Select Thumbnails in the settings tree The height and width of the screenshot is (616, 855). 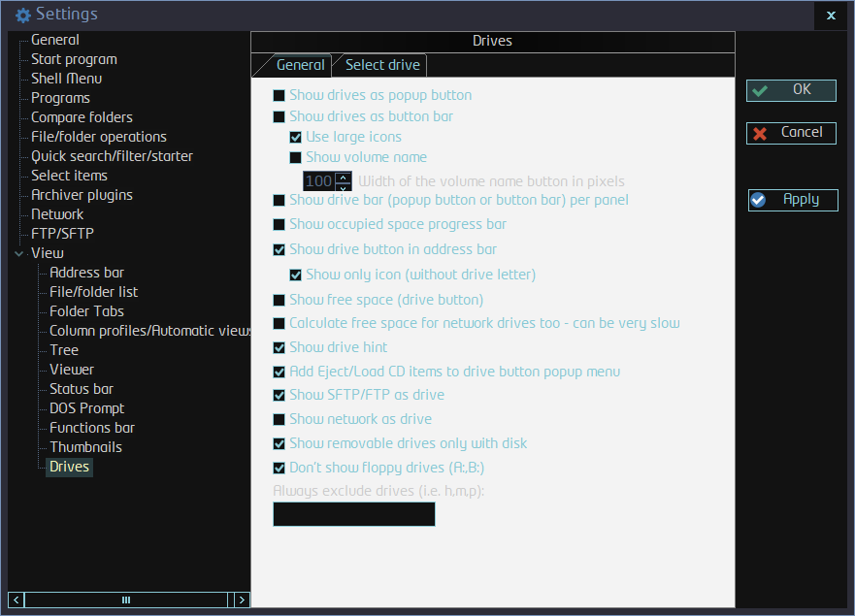point(85,447)
